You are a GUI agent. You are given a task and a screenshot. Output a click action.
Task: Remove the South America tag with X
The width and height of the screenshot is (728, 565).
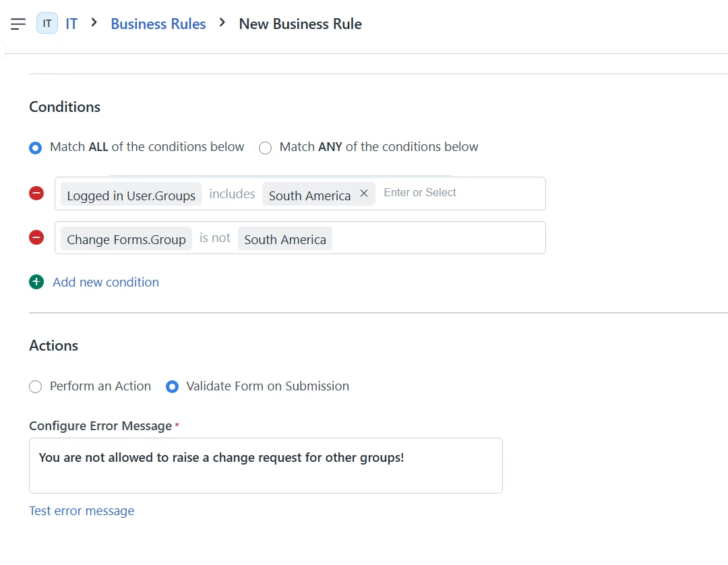pos(364,194)
